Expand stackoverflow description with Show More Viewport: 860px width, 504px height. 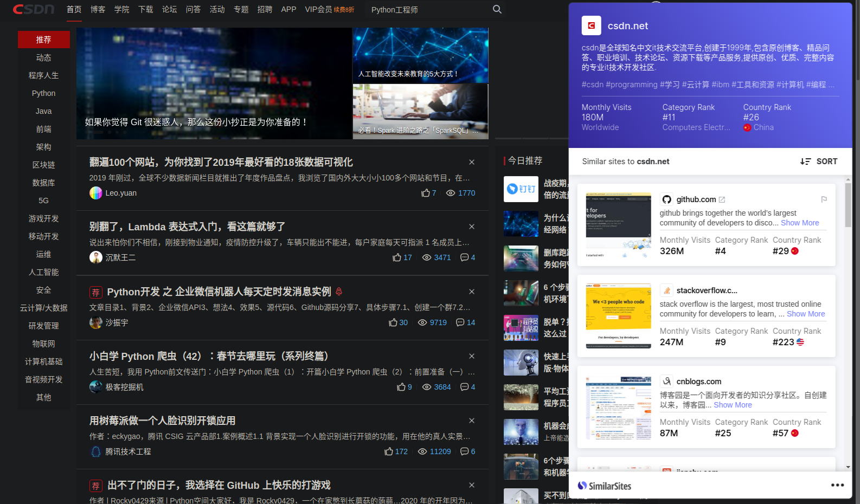(806, 314)
